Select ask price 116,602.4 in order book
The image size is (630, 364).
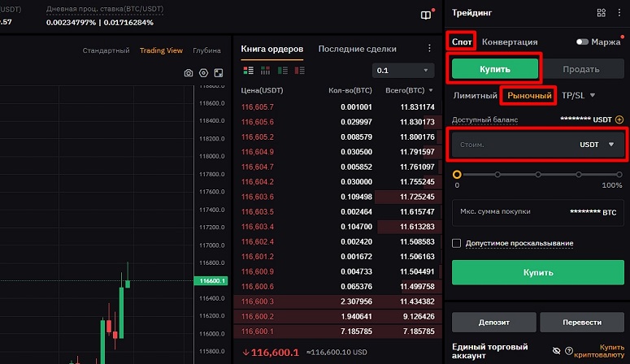pyautogui.click(x=257, y=241)
